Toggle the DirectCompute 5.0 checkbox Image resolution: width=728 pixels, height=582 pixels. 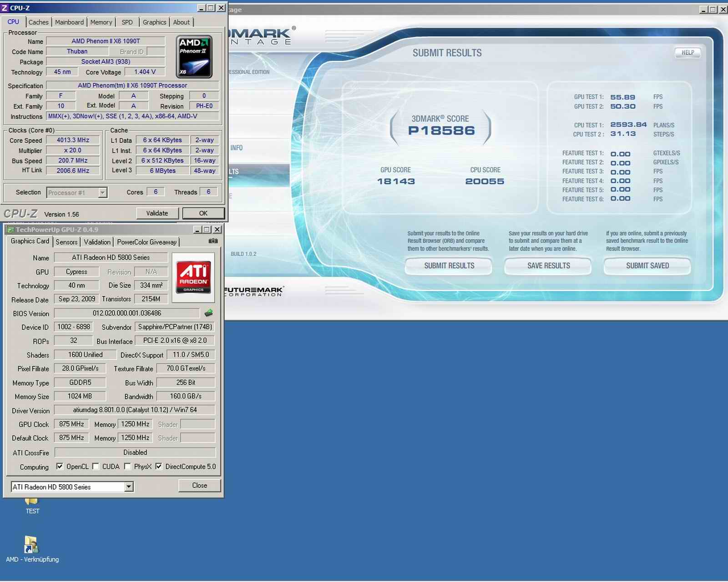pos(158,467)
